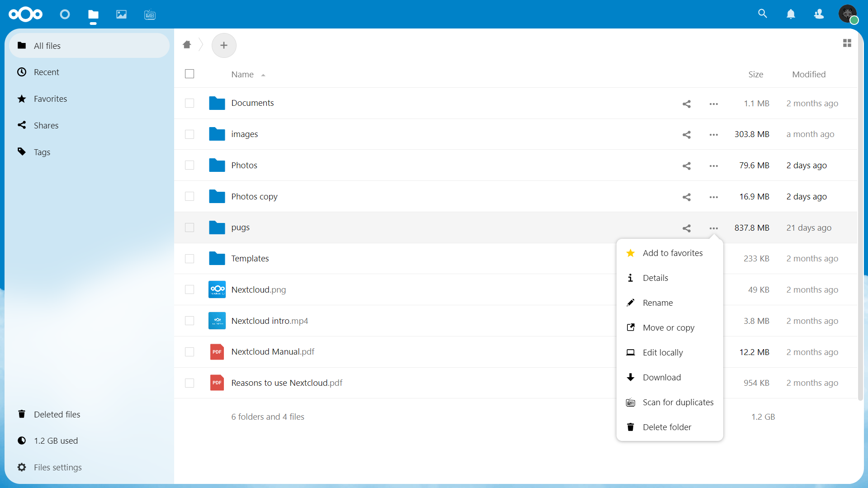
Task: Open the Dashboard app icon
Action: [x=65, y=14]
